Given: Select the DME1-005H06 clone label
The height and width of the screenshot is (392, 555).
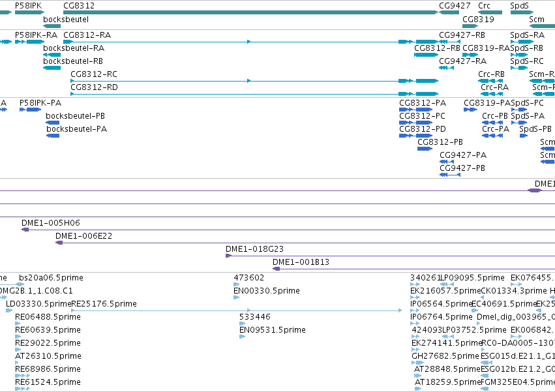Looking at the screenshot, I should coord(51,223).
